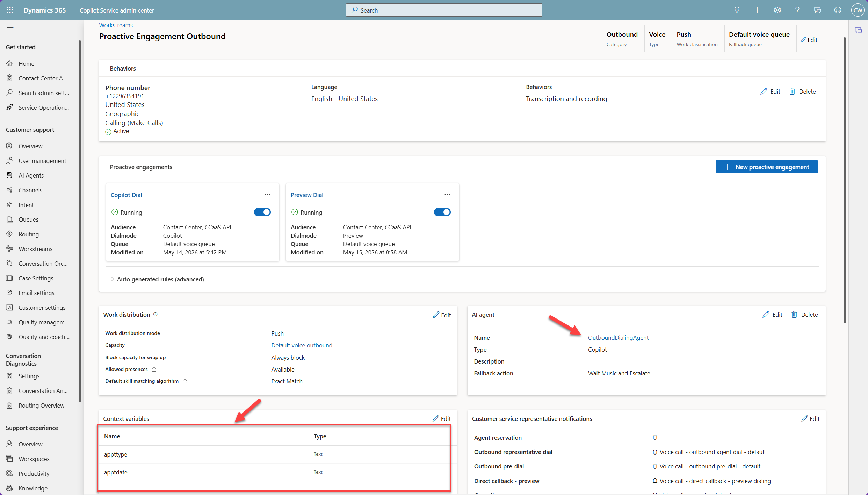Click the chat assistant icon in header
This screenshot has width=868, height=495.
click(818, 10)
